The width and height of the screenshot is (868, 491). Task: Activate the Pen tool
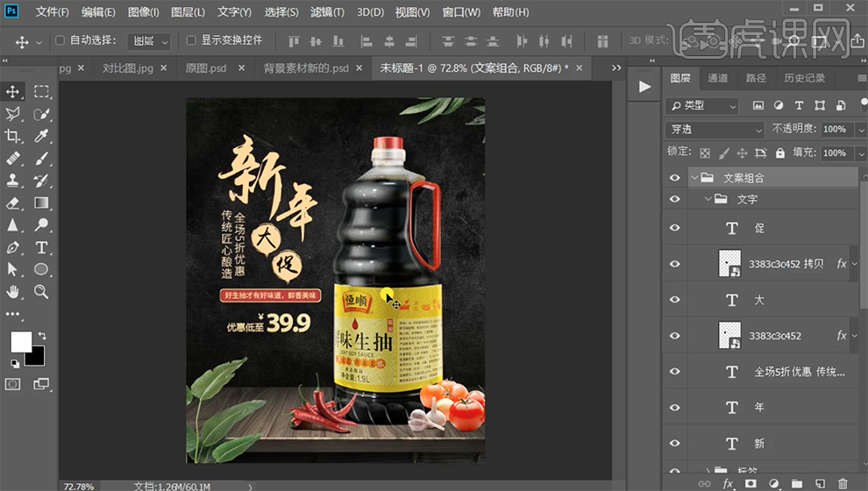13,247
